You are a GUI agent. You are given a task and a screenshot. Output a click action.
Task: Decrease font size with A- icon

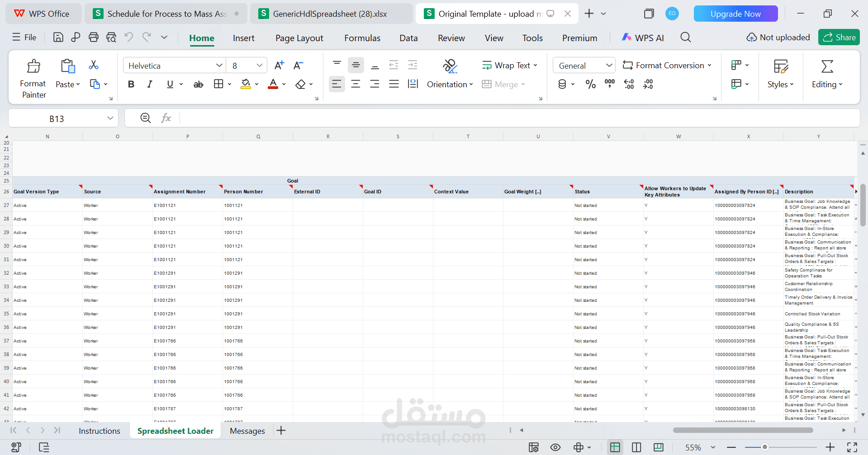click(x=298, y=66)
